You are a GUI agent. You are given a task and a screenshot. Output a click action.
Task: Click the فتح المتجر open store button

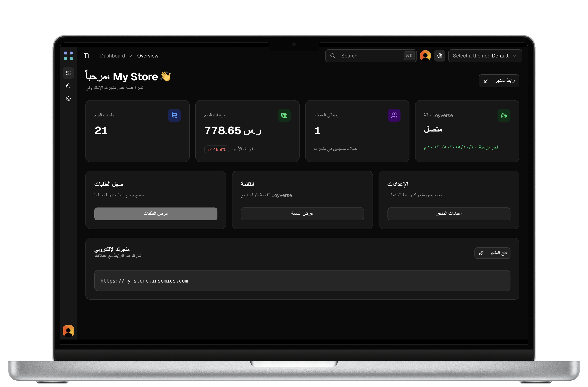coord(492,253)
